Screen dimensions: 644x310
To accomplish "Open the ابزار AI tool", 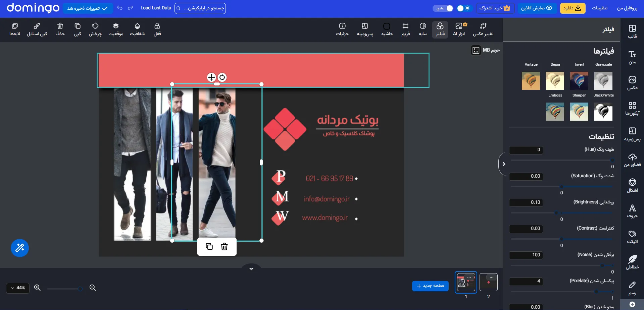I will pyautogui.click(x=459, y=29).
